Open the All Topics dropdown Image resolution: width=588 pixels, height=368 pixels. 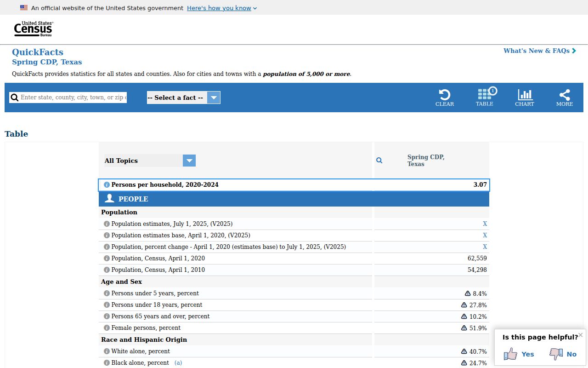click(x=150, y=161)
